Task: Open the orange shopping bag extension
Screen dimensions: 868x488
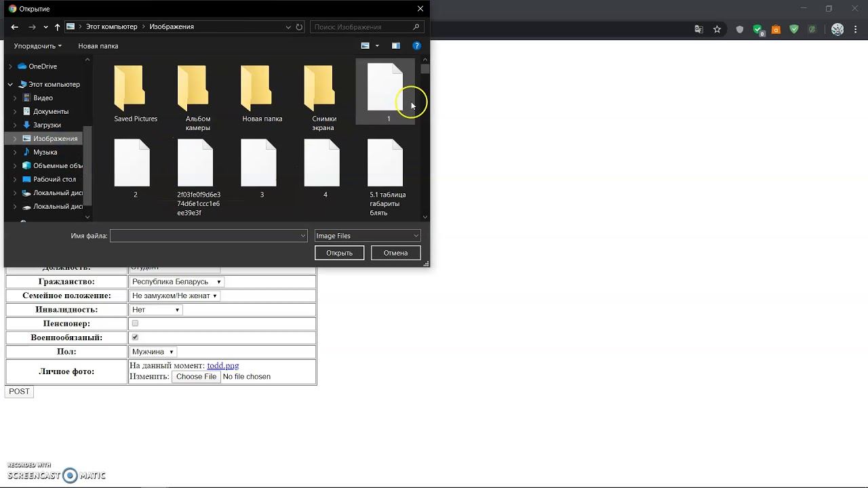Action: (x=776, y=29)
